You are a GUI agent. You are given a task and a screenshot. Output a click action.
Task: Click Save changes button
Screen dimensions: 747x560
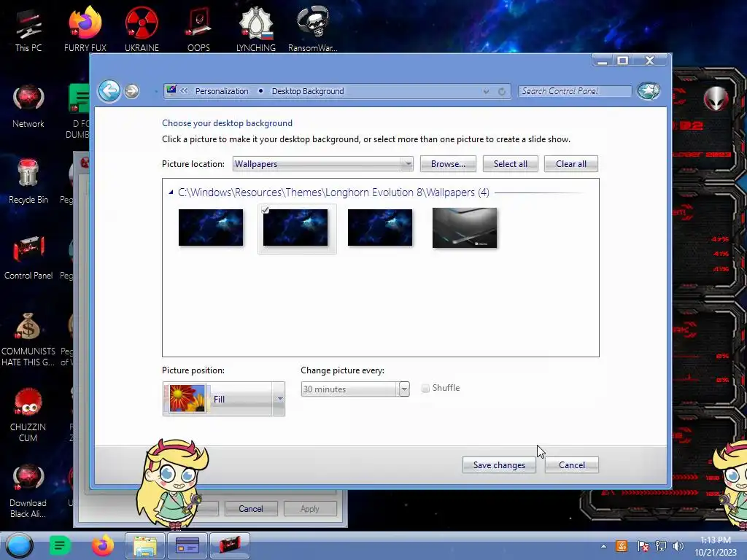tap(499, 464)
